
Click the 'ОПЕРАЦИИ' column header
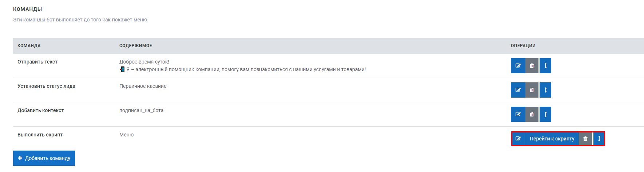click(523, 46)
